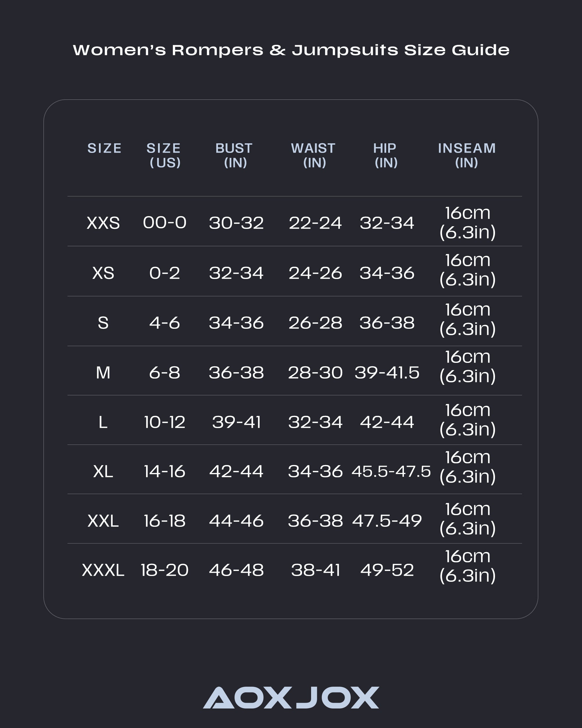Click the INSEAM (IN) column header
Screen dimensions: 582x728
click(466, 155)
